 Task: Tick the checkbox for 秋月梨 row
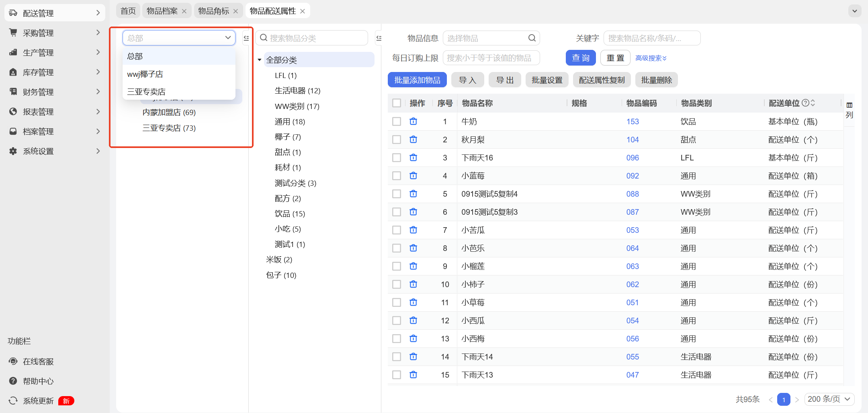397,140
